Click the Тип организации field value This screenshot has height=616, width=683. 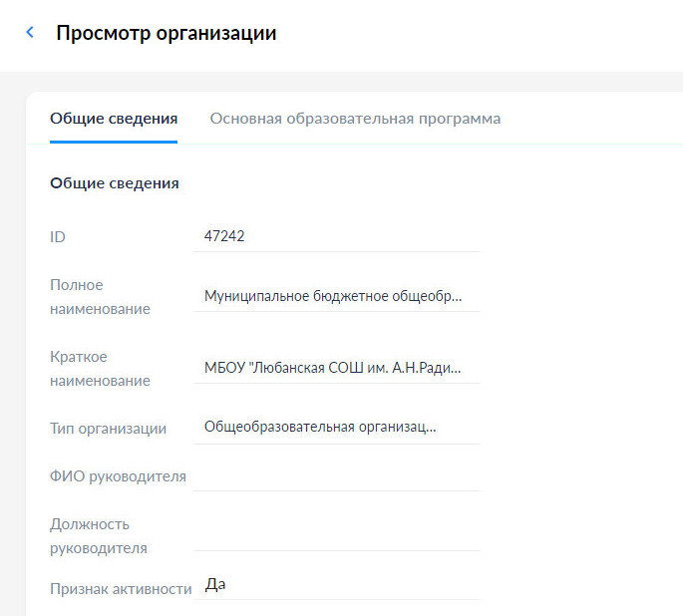336,427
